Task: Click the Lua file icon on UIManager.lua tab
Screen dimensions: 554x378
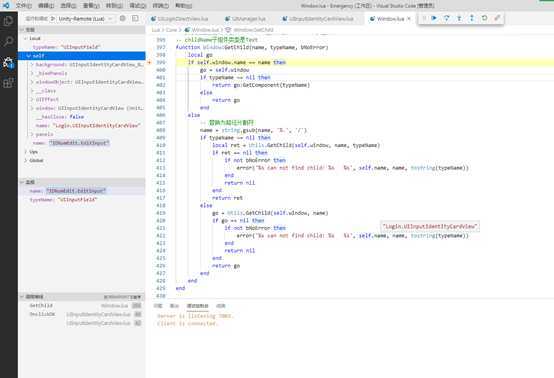Action: coord(228,19)
